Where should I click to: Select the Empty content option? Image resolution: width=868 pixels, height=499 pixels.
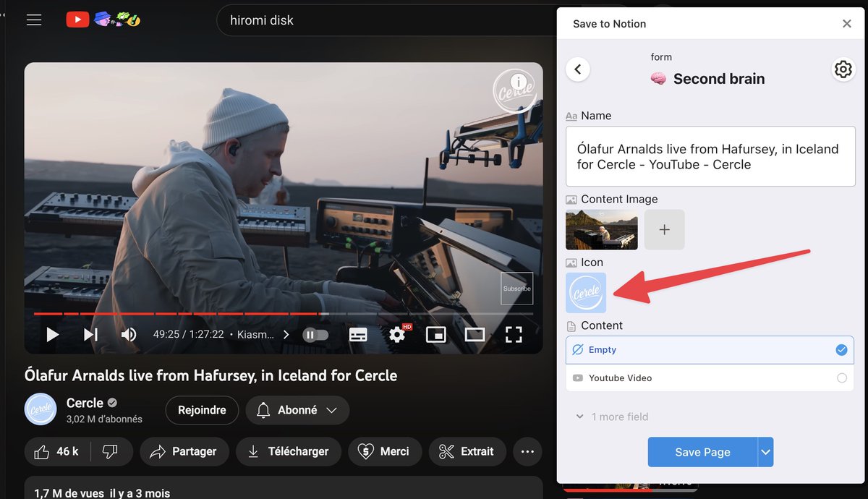709,349
